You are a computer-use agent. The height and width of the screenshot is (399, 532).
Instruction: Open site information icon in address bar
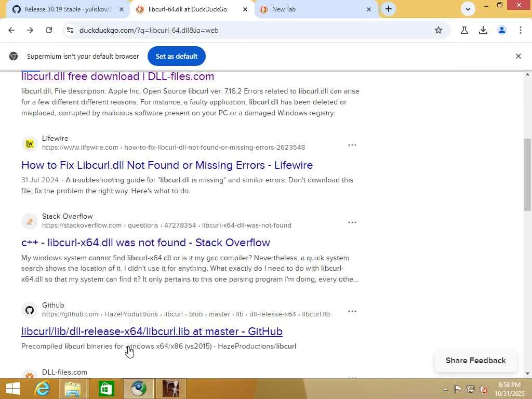tap(70, 30)
